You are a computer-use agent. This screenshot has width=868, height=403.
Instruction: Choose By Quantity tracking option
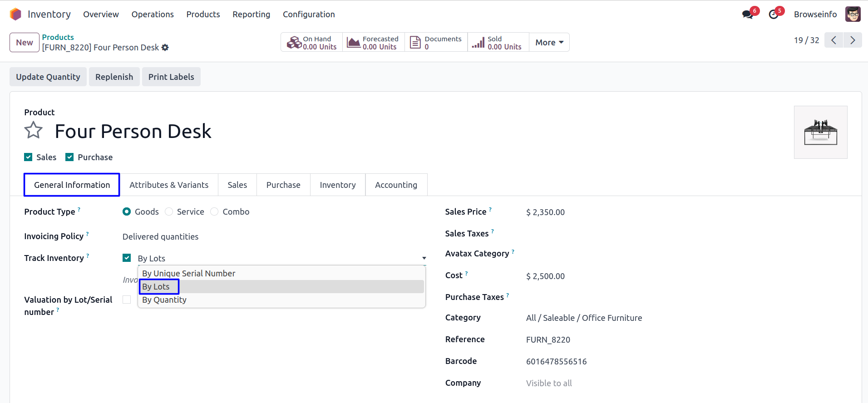(x=164, y=300)
